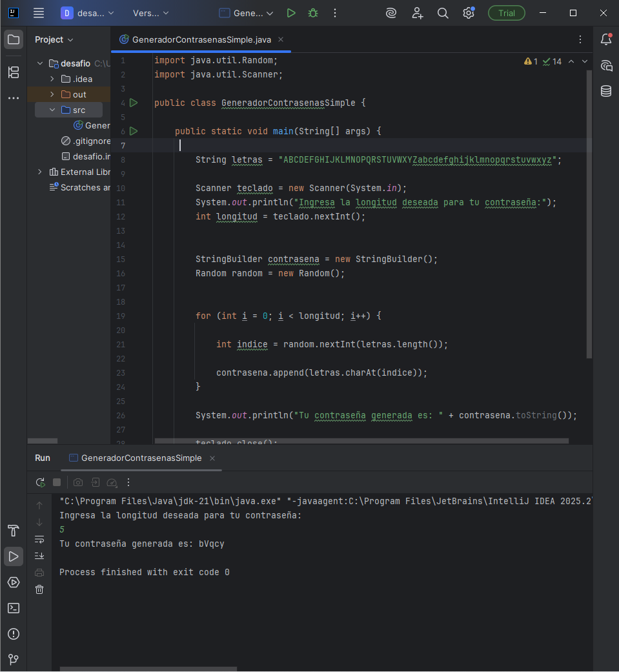Open the Services tool window icon
Viewport: 619px width, 672px height.
click(x=14, y=582)
